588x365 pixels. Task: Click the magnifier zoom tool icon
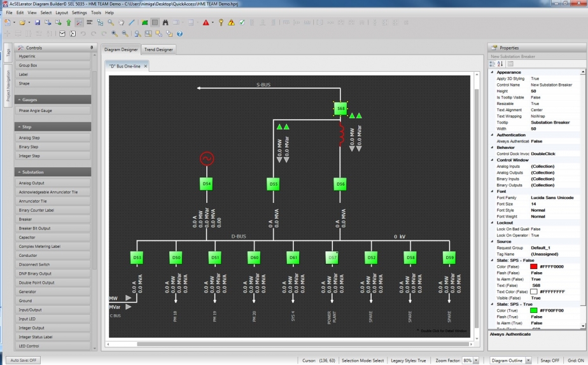click(x=111, y=23)
